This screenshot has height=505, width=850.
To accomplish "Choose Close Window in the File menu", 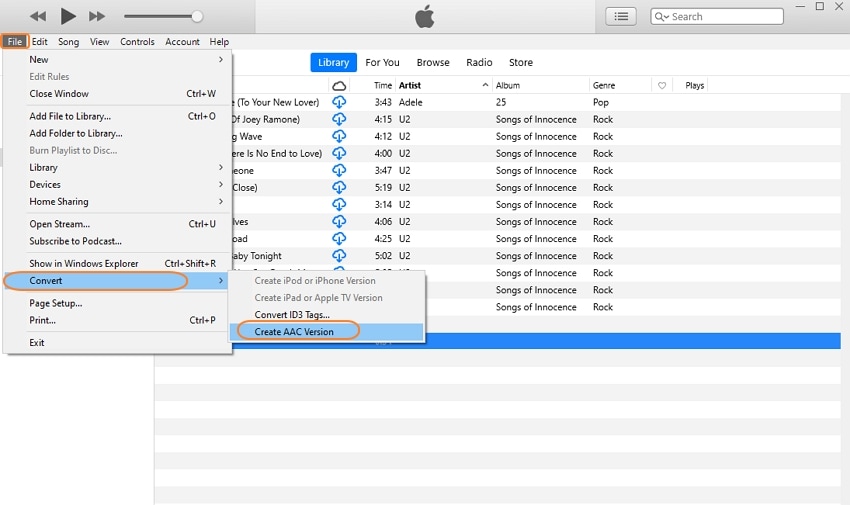I will pyautogui.click(x=118, y=94).
